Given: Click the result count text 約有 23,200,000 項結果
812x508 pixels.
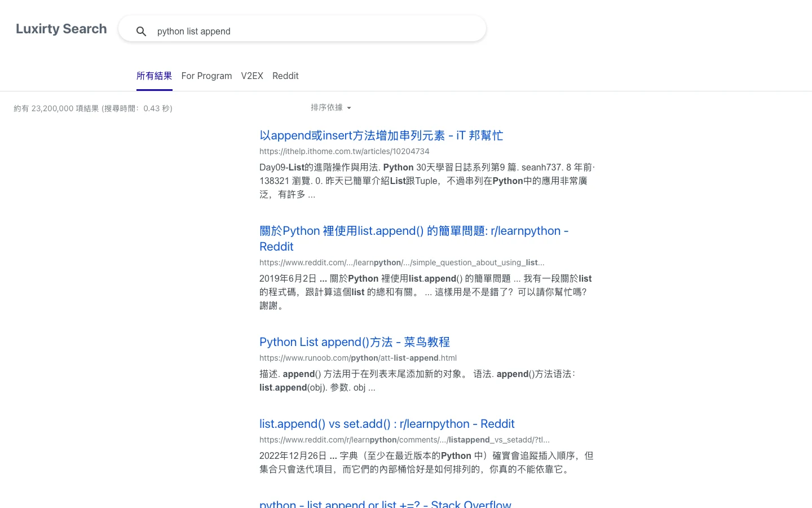Looking at the screenshot, I should coord(93,108).
